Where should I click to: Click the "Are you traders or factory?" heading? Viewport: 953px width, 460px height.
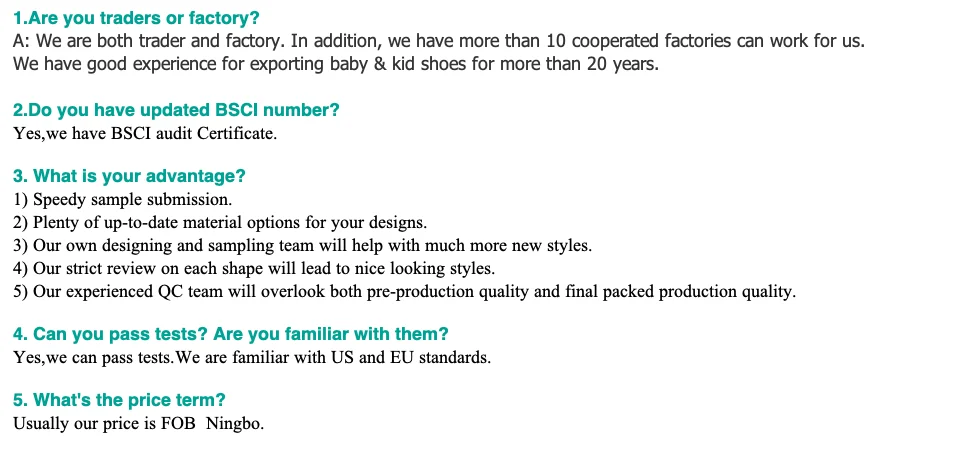[136, 18]
